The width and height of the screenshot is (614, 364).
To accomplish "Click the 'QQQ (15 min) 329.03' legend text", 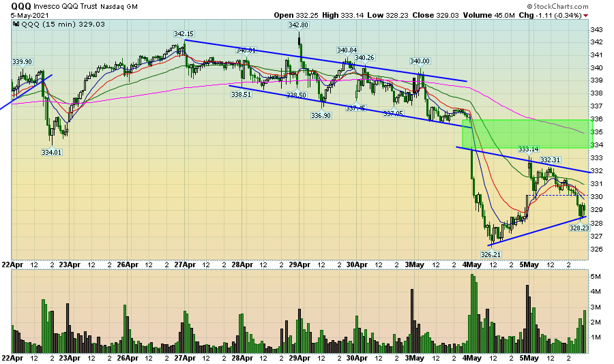I will click(x=63, y=25).
